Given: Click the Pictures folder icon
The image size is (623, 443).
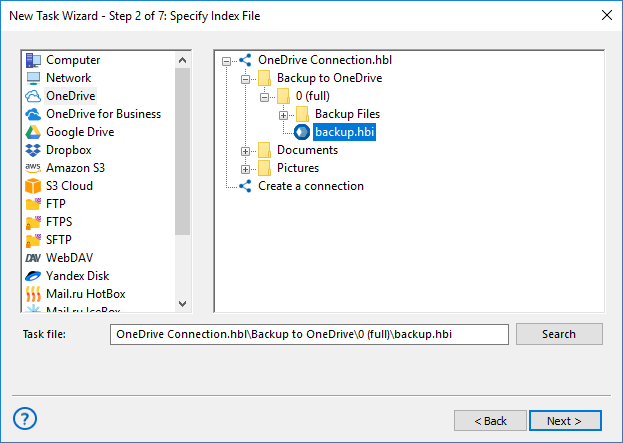Looking at the screenshot, I should point(264,168).
